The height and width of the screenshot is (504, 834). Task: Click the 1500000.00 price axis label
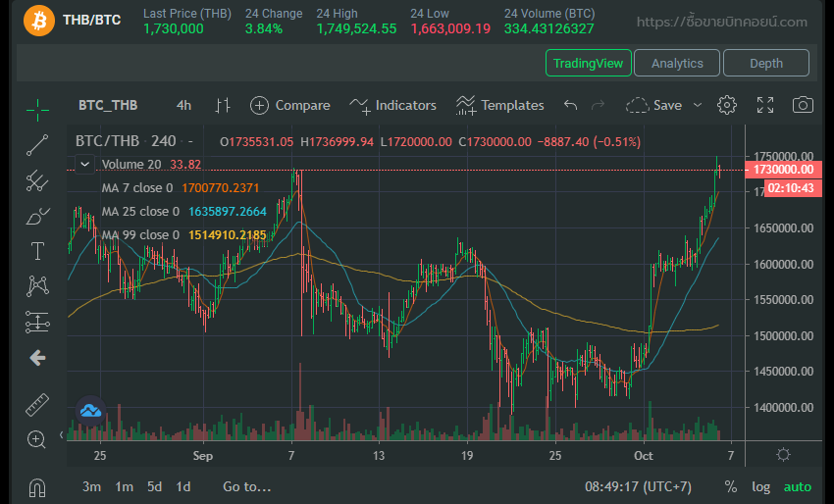point(784,335)
